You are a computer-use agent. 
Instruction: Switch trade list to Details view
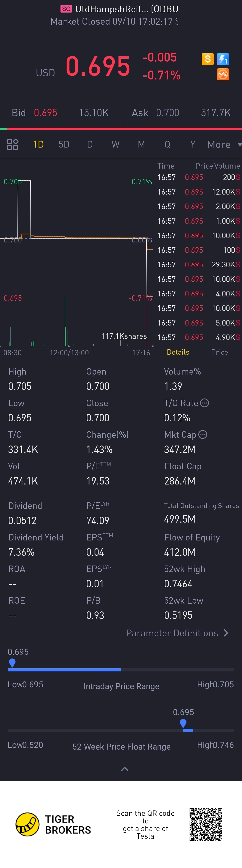(x=178, y=352)
